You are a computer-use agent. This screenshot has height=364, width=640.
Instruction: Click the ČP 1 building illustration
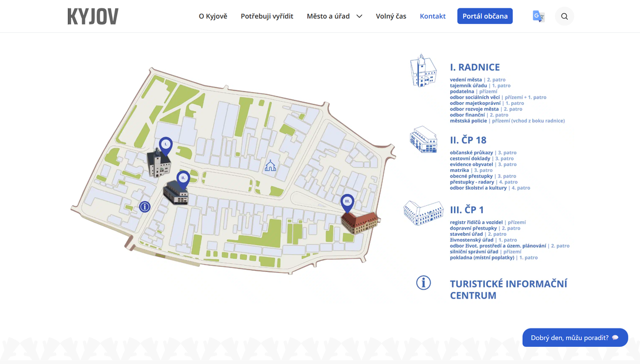423,213
